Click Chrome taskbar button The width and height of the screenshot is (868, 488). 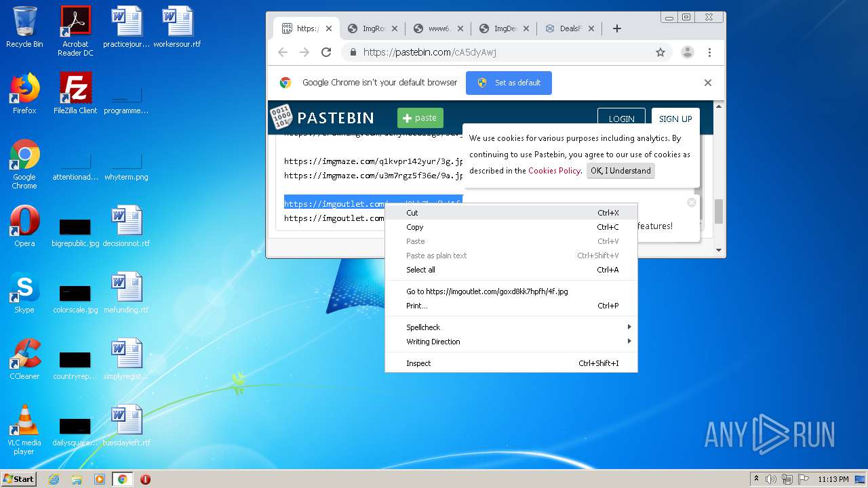[x=123, y=479]
